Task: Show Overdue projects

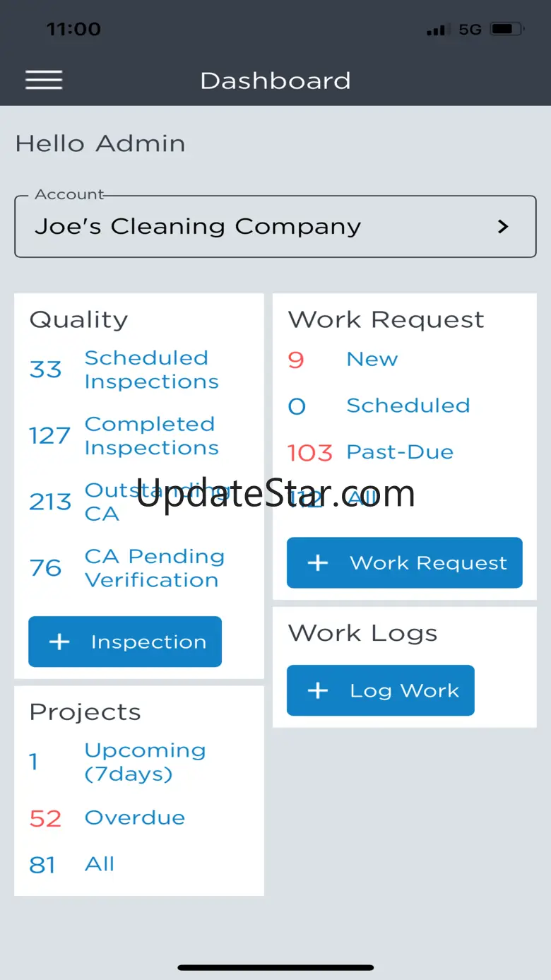Action: pyautogui.click(x=134, y=817)
